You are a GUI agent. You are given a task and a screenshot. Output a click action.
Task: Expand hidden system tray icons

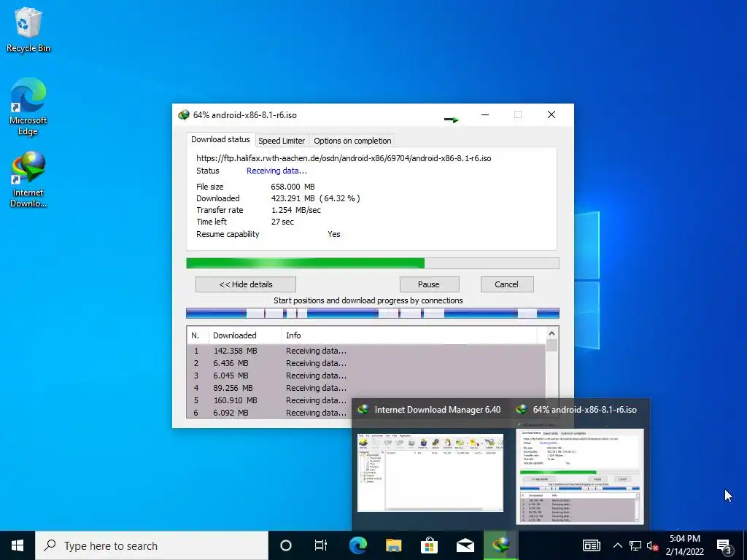617,545
